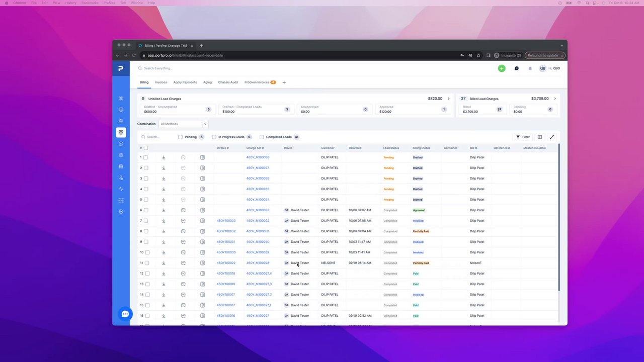This screenshot has width=644, height=362.
Task: Open the messages chat icon in header
Action: click(516, 68)
